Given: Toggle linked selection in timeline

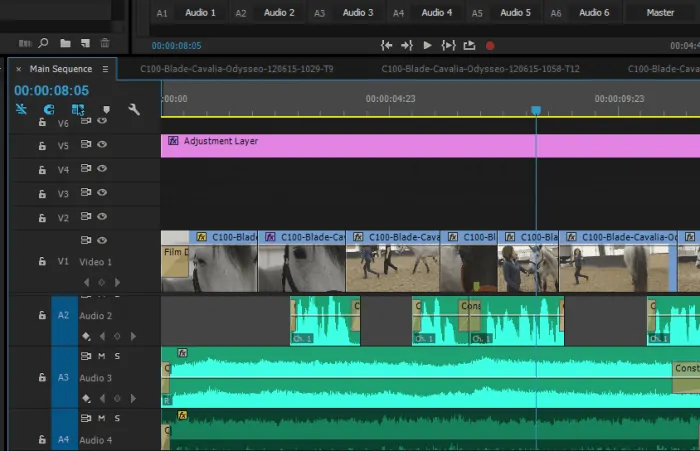Looking at the screenshot, I should (78, 109).
